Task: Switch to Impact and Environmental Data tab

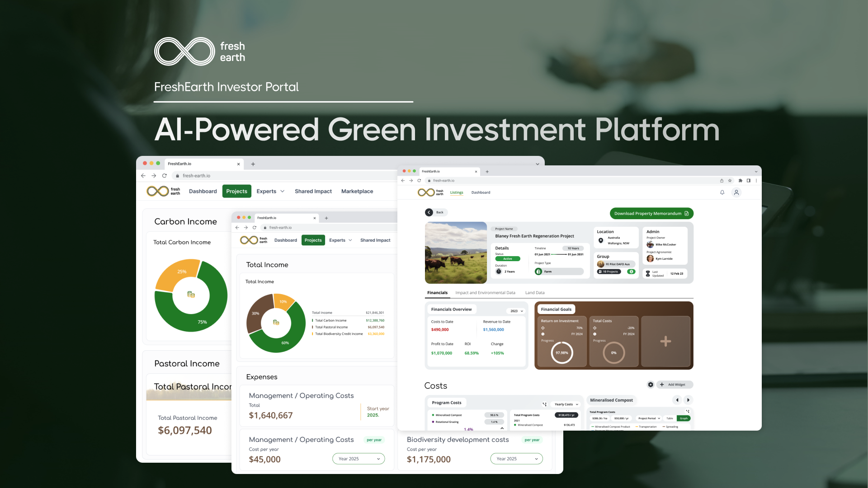Action: coord(485,293)
